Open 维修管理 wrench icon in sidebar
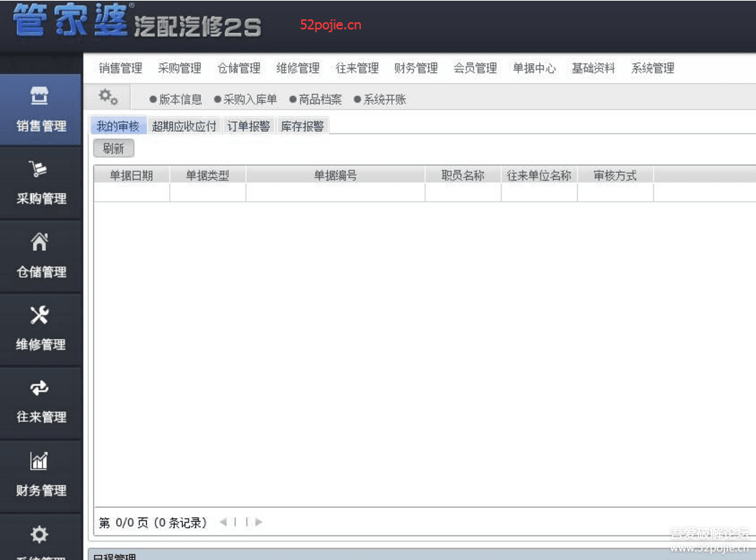Screen dimensions: 756x560 39,315
